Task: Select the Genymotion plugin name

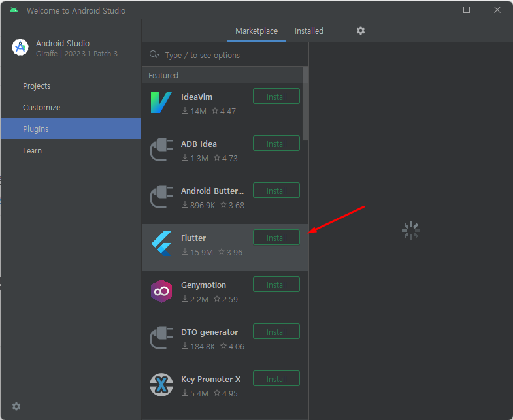Action: (203, 285)
